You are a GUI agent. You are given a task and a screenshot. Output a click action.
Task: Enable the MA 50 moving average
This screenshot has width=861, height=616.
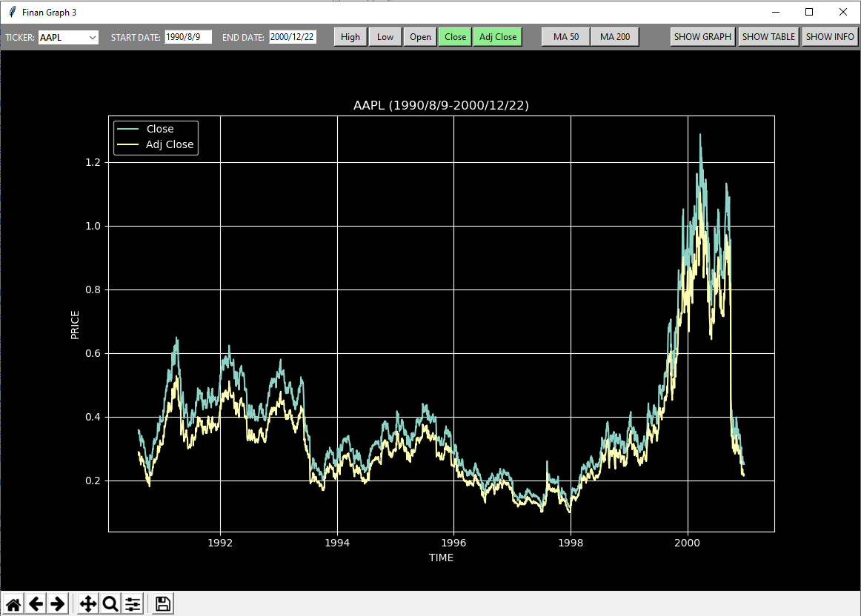tap(565, 37)
